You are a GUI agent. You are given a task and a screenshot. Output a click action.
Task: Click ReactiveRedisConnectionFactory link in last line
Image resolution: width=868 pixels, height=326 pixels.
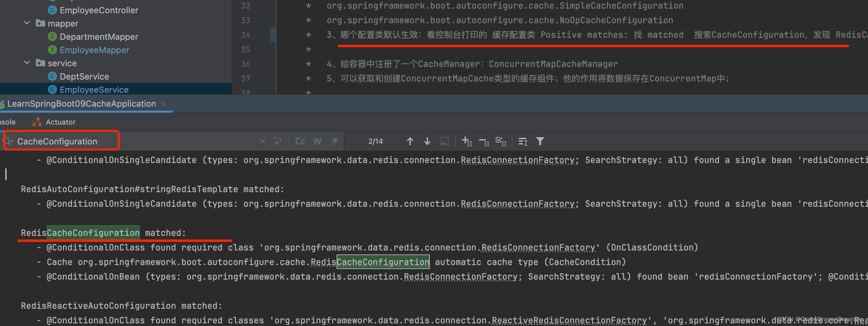pyautogui.click(x=569, y=321)
